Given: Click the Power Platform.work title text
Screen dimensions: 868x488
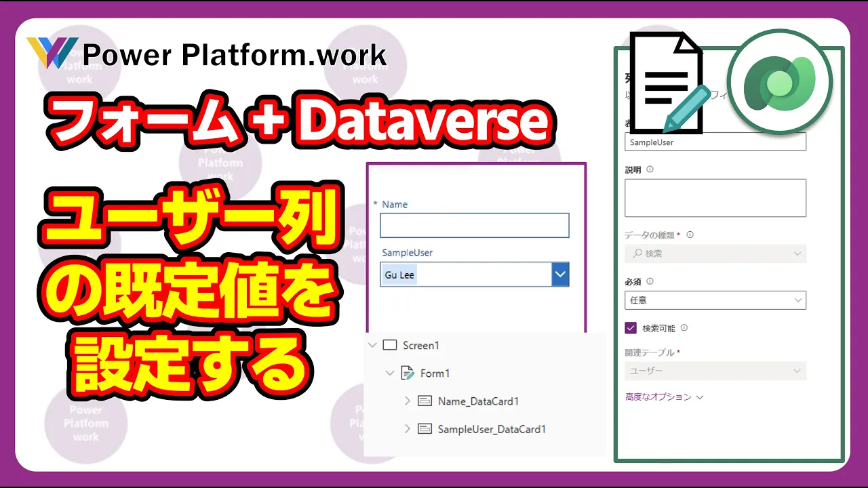Looking at the screenshot, I should pos(235,54).
